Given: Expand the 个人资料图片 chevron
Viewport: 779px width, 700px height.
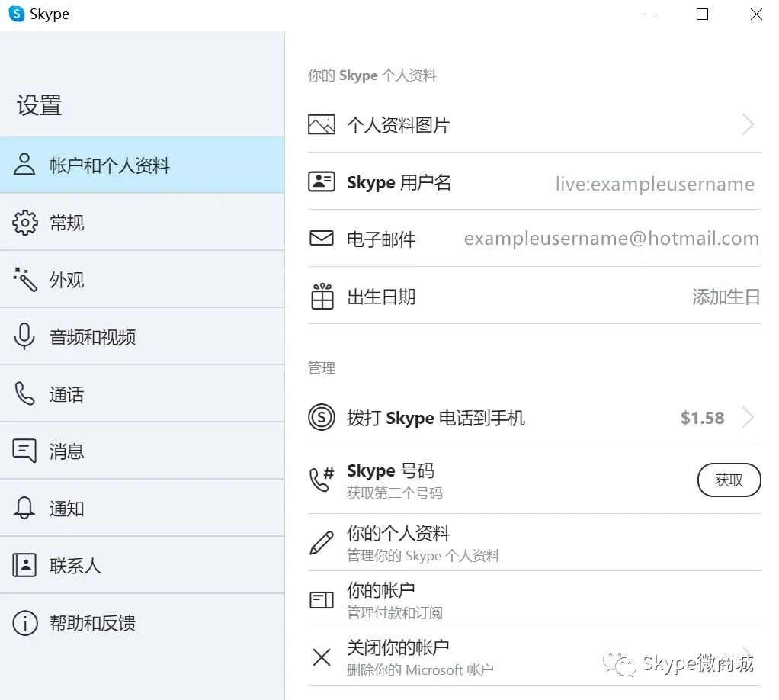Looking at the screenshot, I should coord(749,124).
